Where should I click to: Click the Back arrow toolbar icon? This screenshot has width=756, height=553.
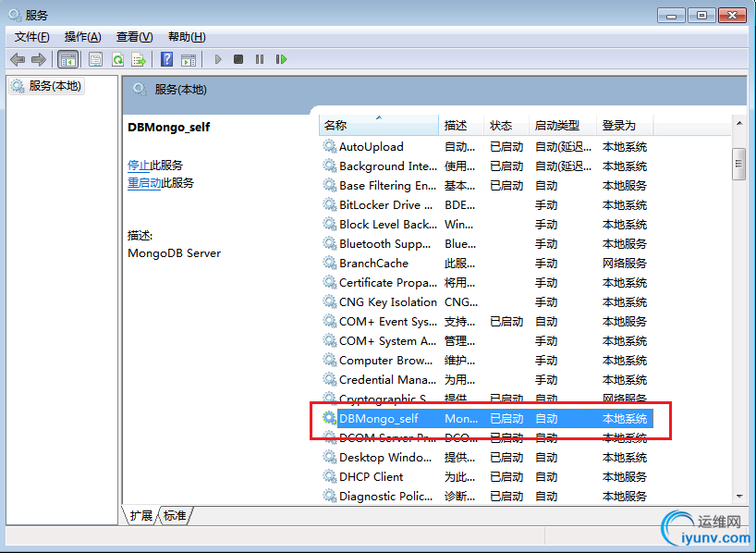tap(18, 59)
